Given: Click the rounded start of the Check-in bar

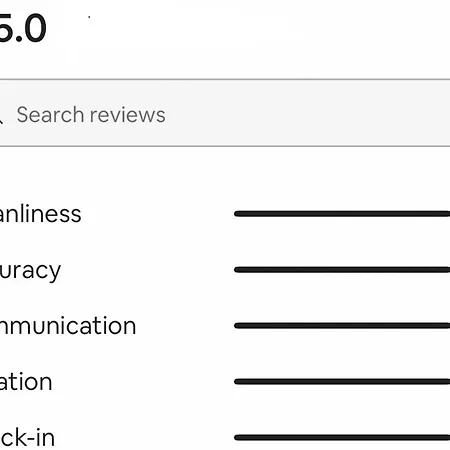Looking at the screenshot, I should coord(237,438).
